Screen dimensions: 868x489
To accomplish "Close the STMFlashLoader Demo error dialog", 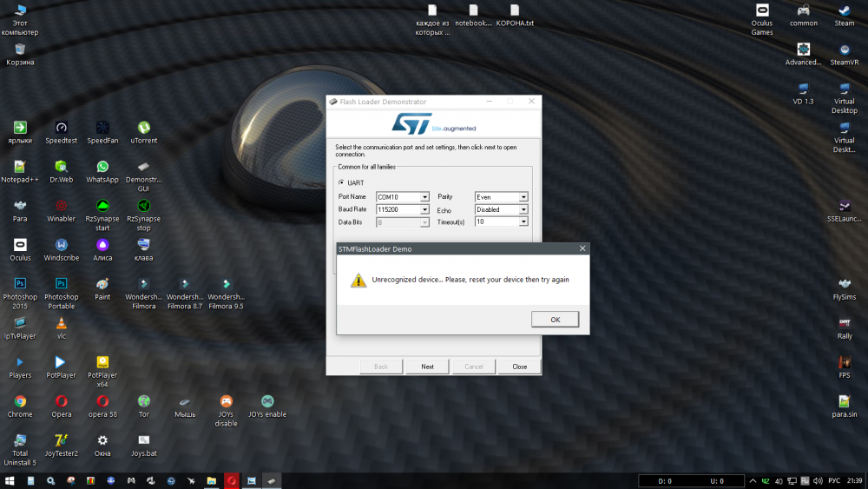I will [x=582, y=248].
